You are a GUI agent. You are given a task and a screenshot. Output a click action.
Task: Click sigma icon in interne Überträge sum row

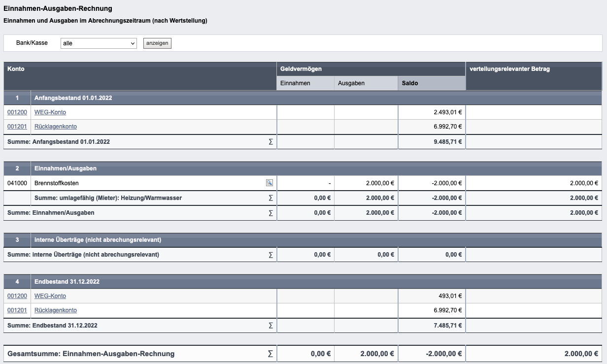tap(270, 255)
